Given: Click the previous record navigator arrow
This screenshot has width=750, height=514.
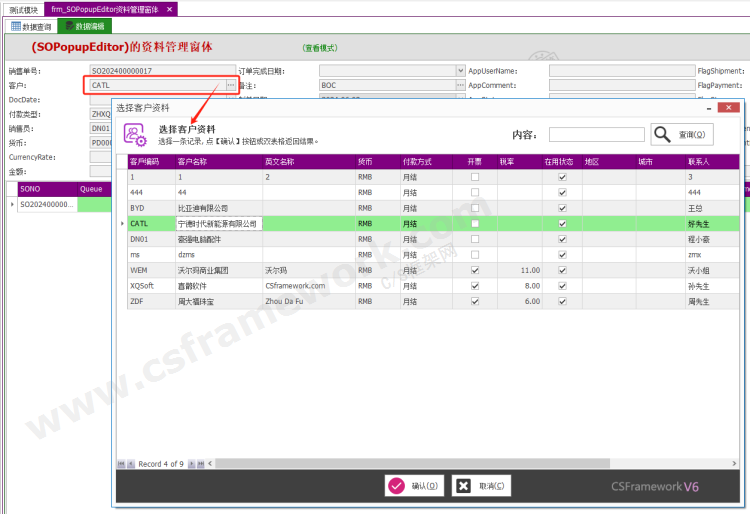Looking at the screenshot, I should (x=131, y=464).
